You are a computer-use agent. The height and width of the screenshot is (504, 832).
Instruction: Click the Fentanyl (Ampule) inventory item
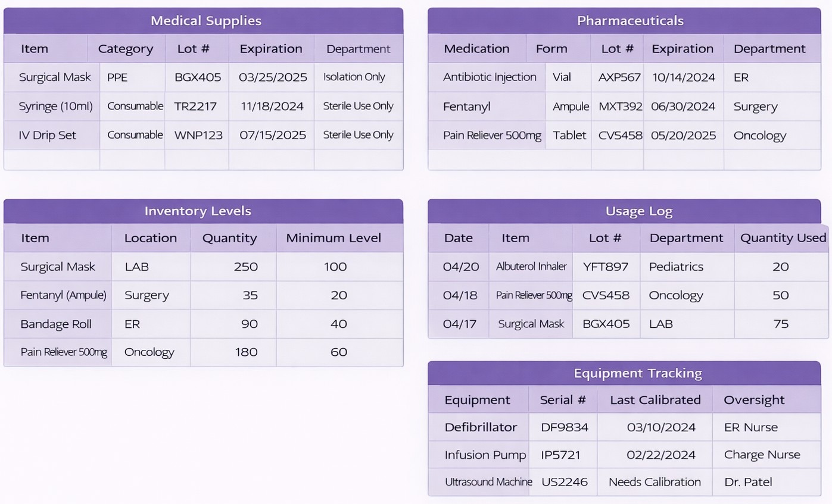(x=63, y=295)
